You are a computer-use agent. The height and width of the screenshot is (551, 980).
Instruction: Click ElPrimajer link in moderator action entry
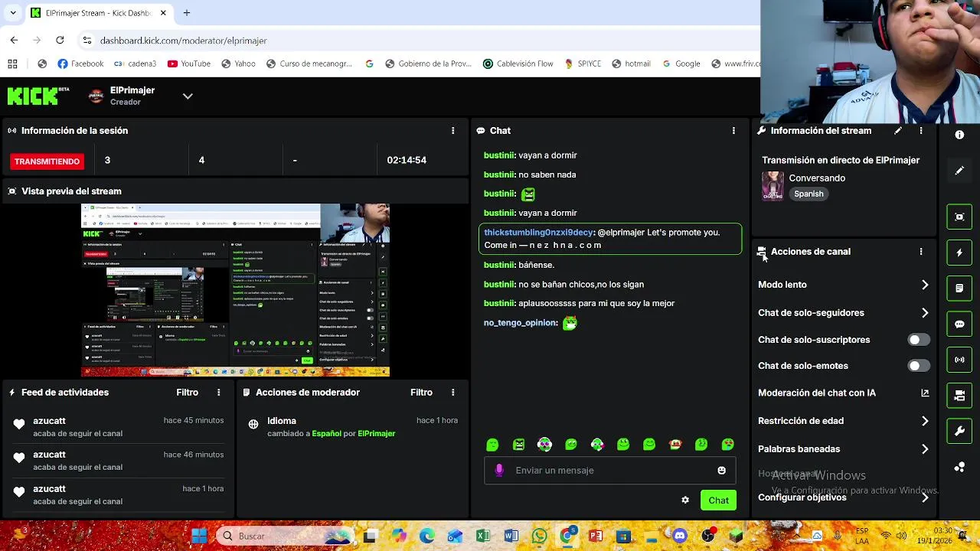coord(377,434)
